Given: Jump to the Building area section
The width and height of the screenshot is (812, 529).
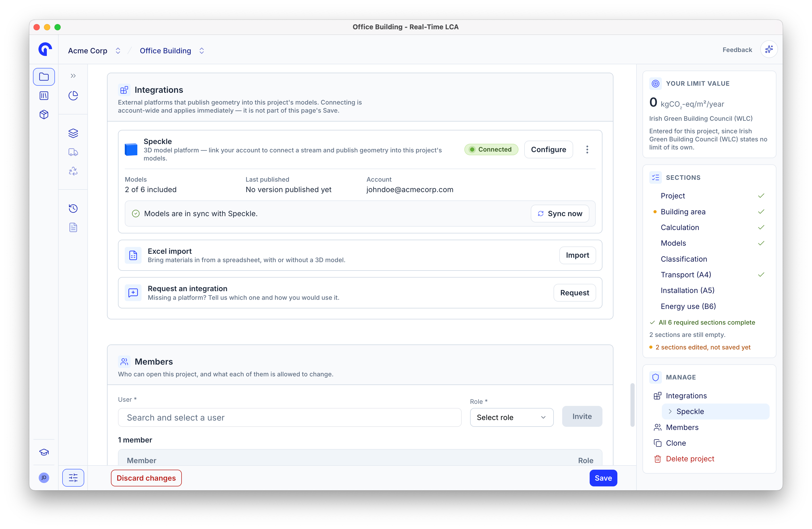Looking at the screenshot, I should (x=683, y=212).
